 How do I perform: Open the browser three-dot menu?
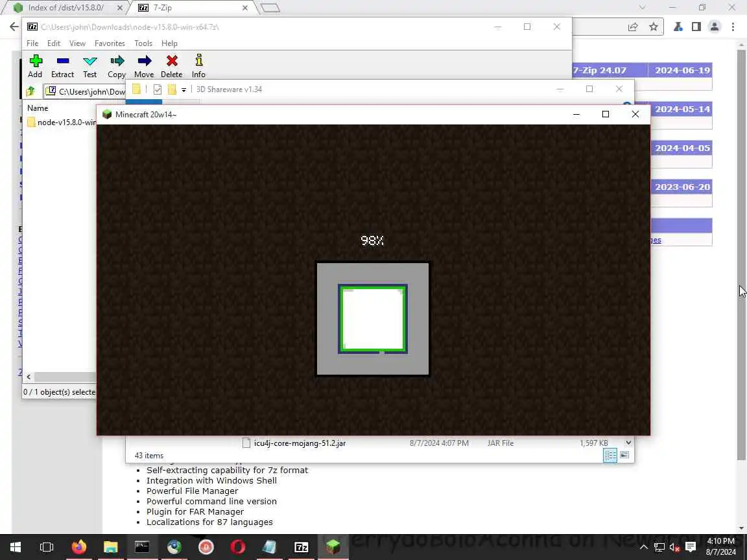pyautogui.click(x=733, y=27)
